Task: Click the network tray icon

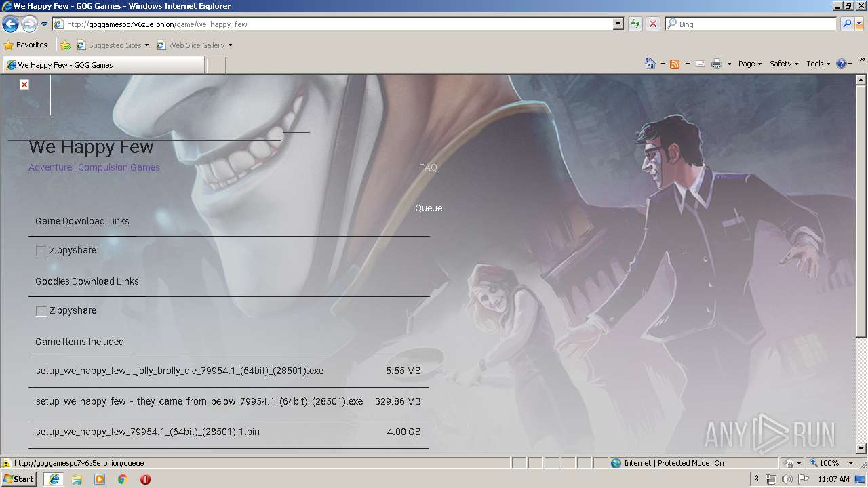Action: 771,479
